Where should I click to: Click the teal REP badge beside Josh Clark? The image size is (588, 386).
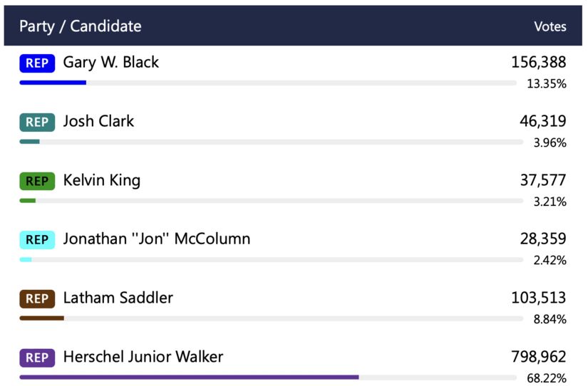coord(37,122)
